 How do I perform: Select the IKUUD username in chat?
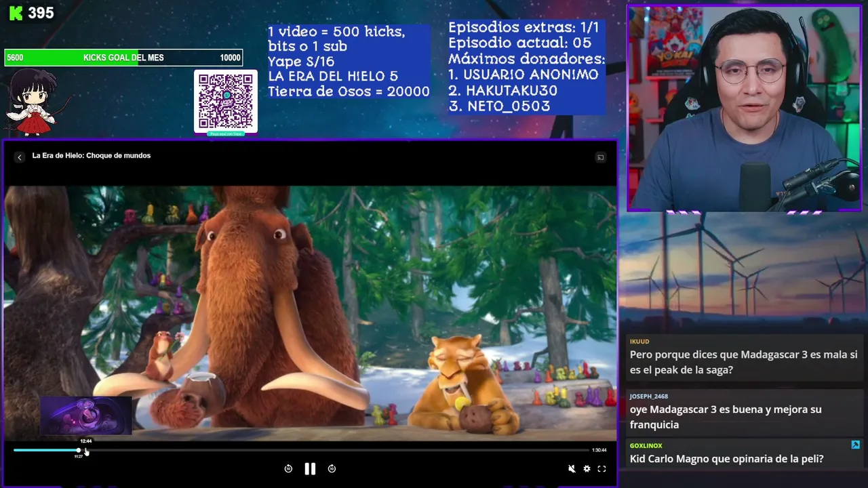point(639,342)
